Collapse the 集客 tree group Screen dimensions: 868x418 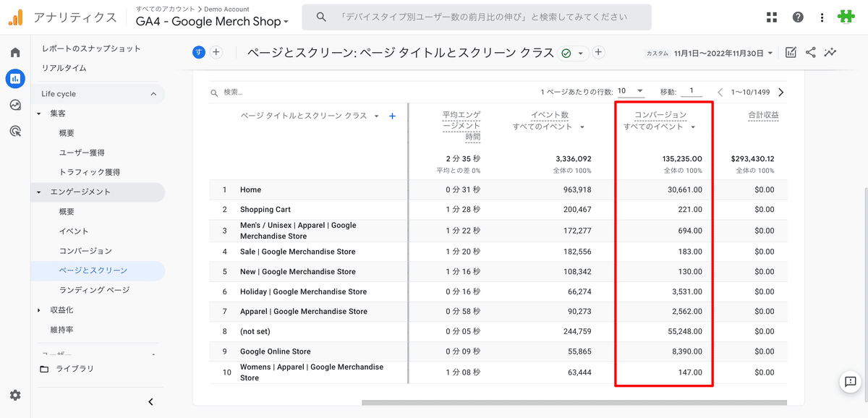click(x=39, y=114)
